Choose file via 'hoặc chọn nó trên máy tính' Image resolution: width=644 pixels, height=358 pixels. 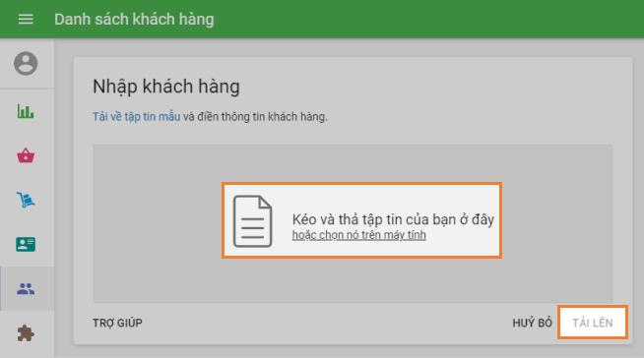359,235
